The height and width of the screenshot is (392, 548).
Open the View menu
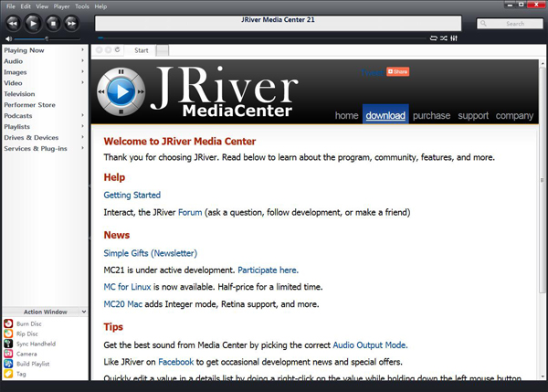(x=42, y=6)
